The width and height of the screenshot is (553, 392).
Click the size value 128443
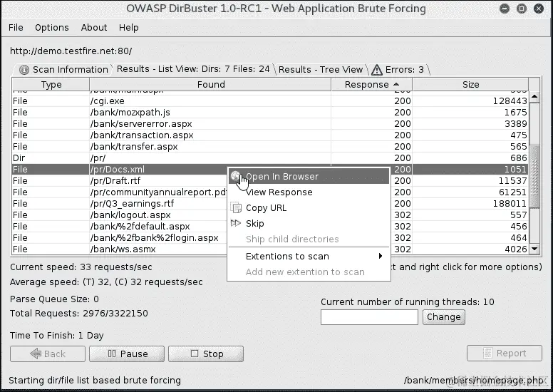point(510,101)
